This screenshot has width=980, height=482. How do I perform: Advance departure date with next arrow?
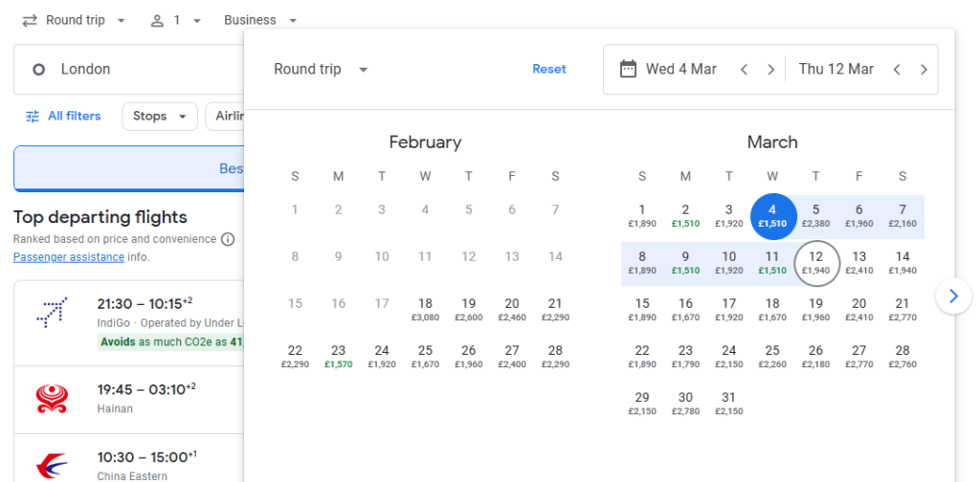(770, 69)
